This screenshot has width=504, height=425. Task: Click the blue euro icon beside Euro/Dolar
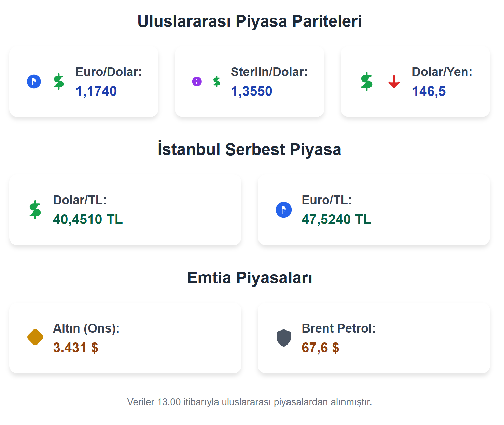34,82
